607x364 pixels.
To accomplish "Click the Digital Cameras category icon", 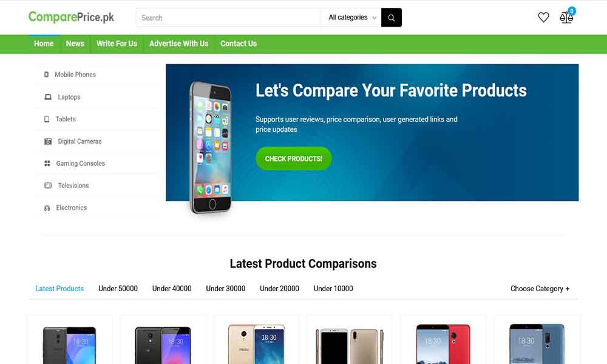I will pyautogui.click(x=48, y=141).
